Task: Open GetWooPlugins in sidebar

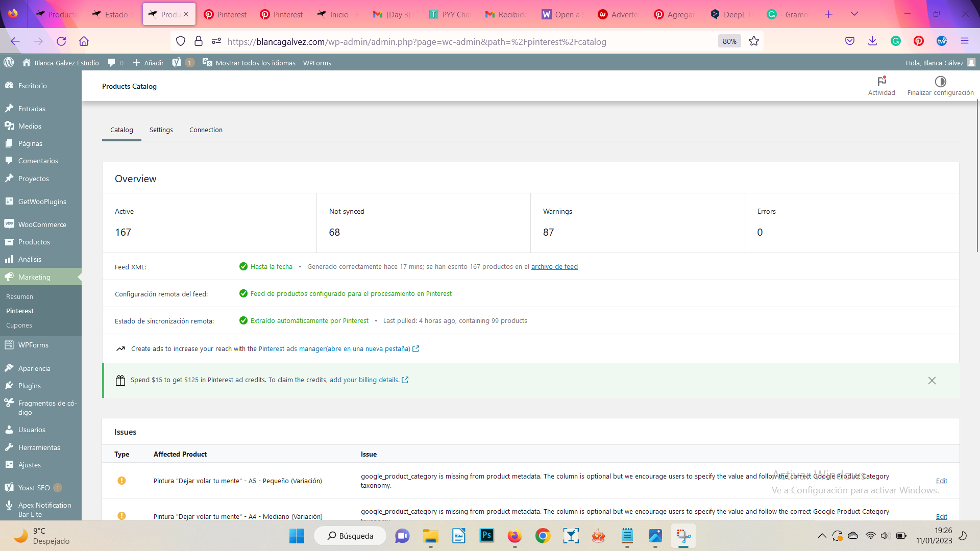Action: point(41,202)
